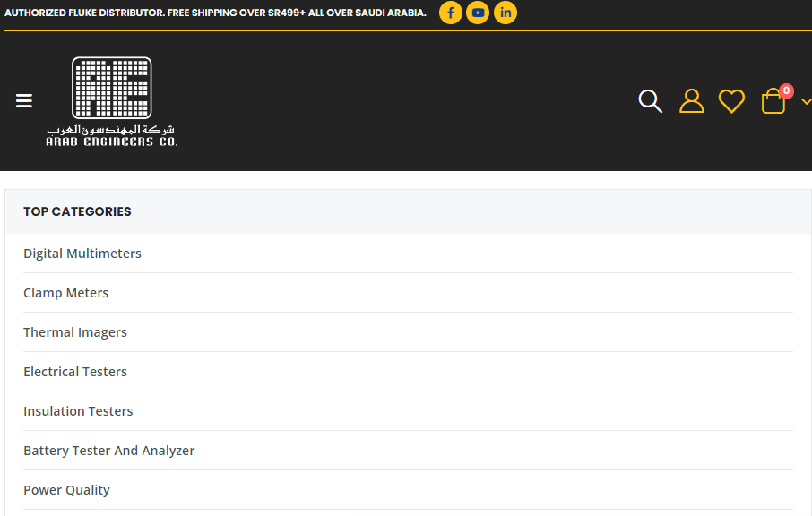Click the magnifying glass search icon
Image resolution: width=812 pixels, height=516 pixels.
click(650, 101)
